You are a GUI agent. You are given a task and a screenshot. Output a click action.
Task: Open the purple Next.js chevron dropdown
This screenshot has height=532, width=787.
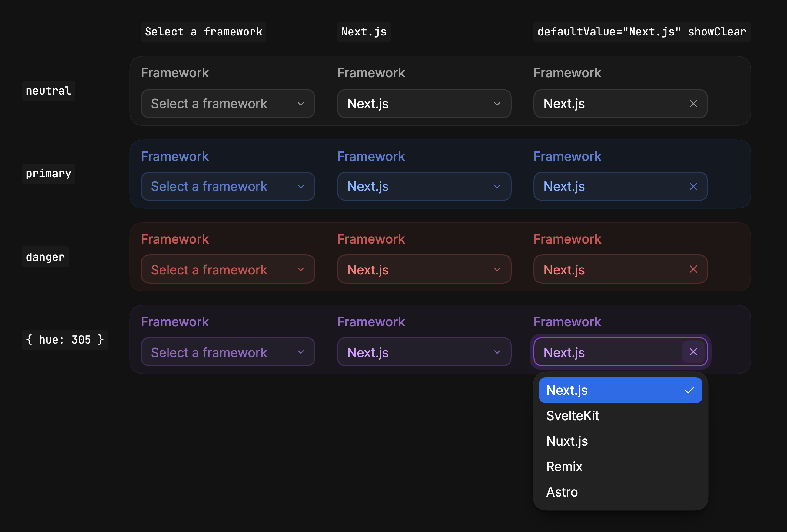point(424,352)
